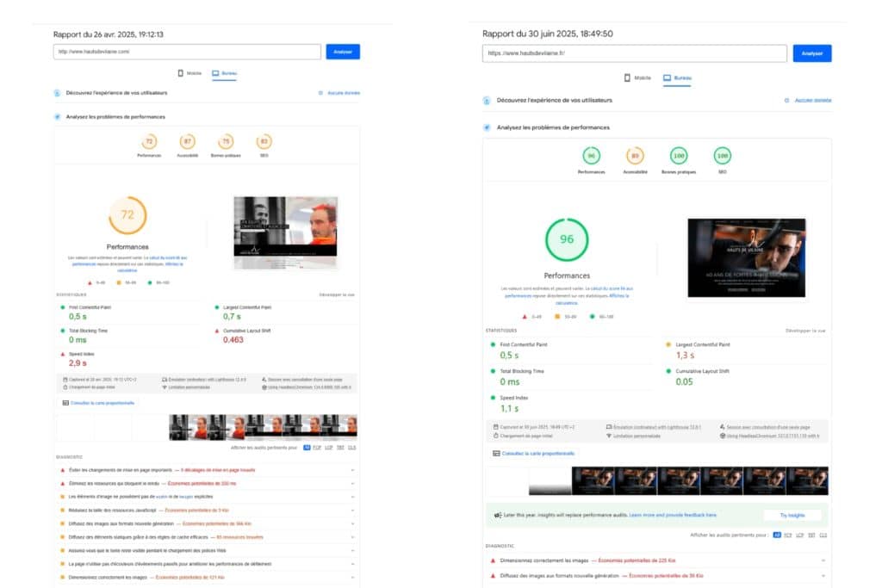The width and height of the screenshot is (882, 588).
Task: Click 'Développer la vue' in right report
Action: 805,331
